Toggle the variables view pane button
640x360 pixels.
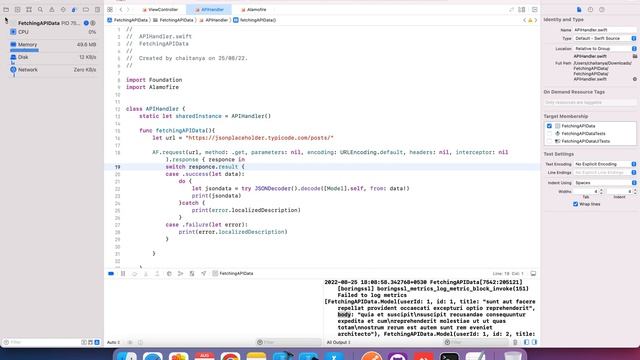tap(526, 342)
